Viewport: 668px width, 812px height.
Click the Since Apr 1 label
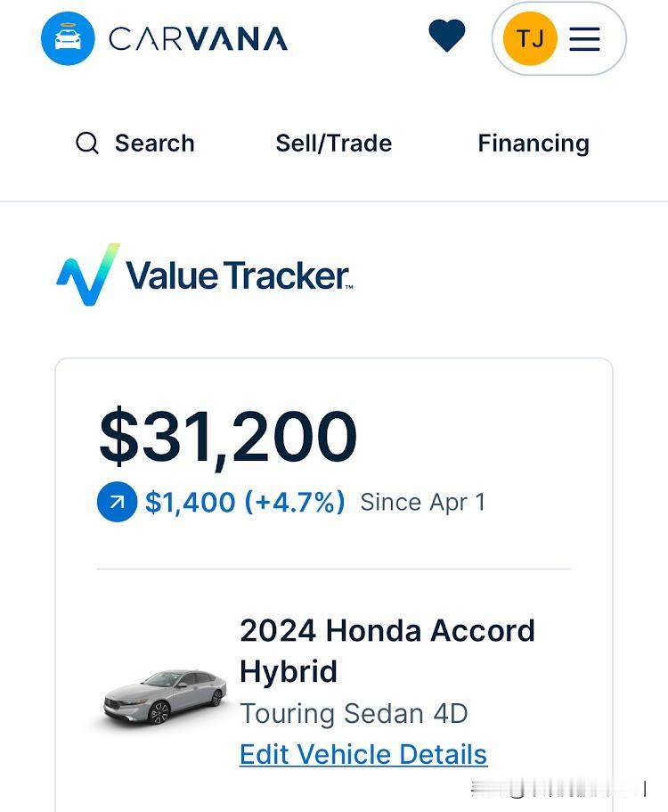(x=423, y=503)
